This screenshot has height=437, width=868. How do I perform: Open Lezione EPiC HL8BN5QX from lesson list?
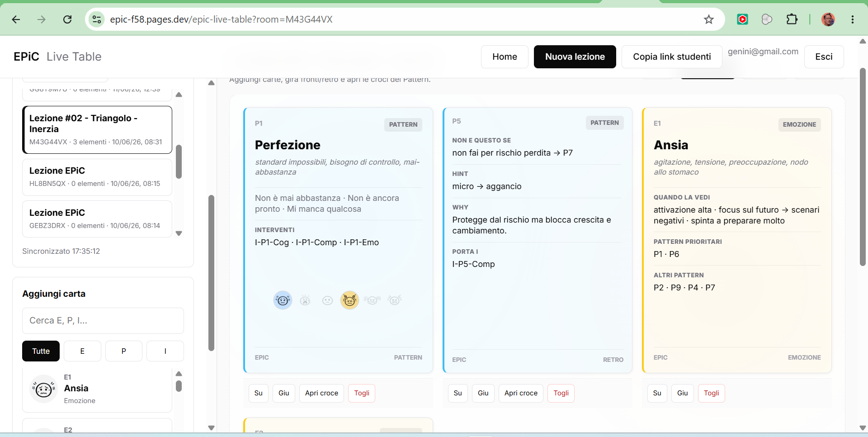coord(97,177)
